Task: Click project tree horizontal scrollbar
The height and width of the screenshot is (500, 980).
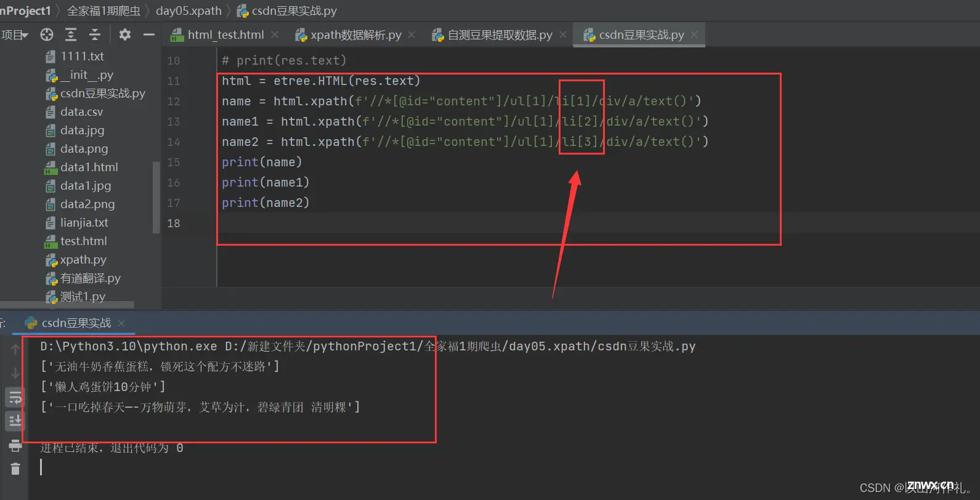Action: (67, 304)
